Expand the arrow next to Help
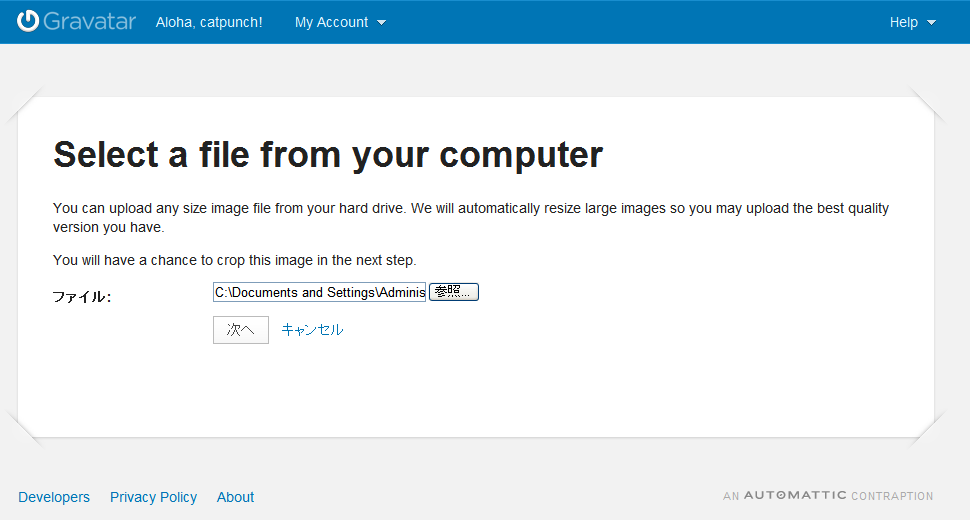The height and width of the screenshot is (520, 970). [932, 23]
